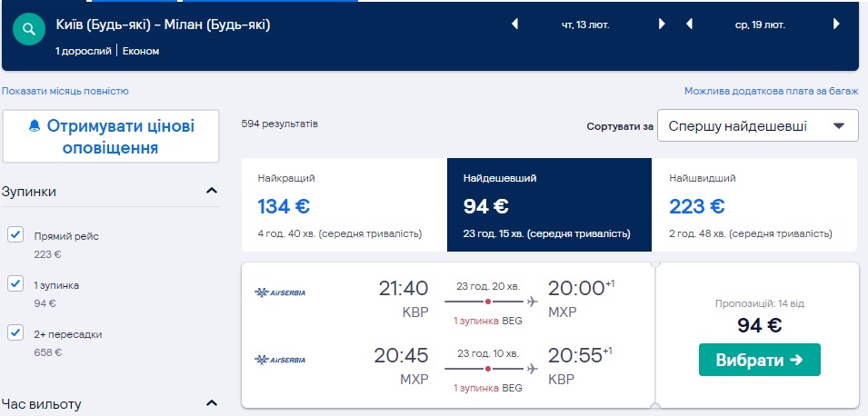Go to next return date arrow
Image resolution: width=868 pixels, height=416 pixels.
pyautogui.click(x=835, y=25)
